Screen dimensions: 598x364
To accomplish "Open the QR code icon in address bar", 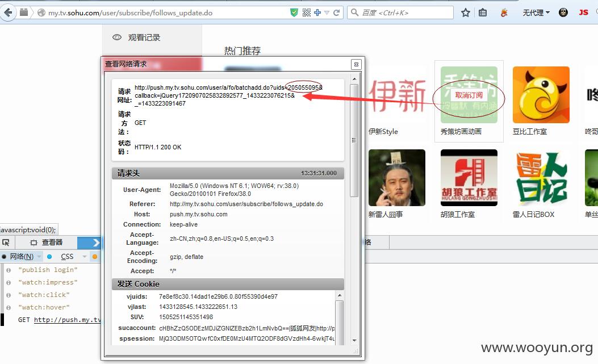I will [x=307, y=12].
